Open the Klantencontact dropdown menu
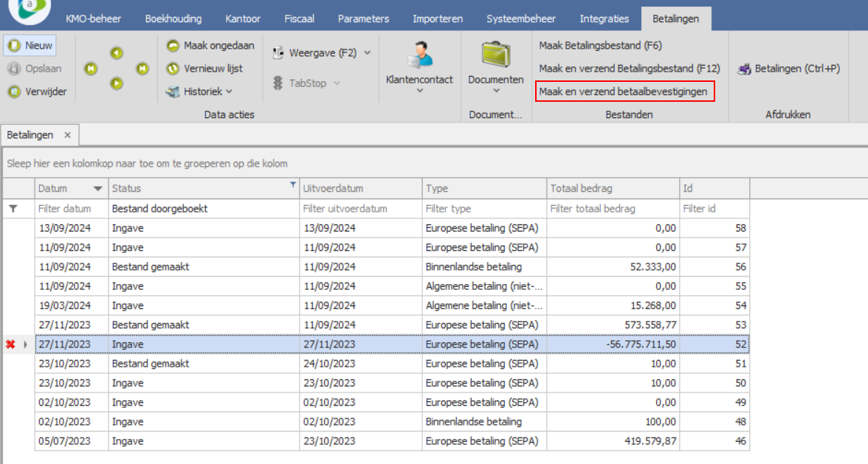Image resolution: width=868 pixels, height=464 pixels. tap(419, 91)
